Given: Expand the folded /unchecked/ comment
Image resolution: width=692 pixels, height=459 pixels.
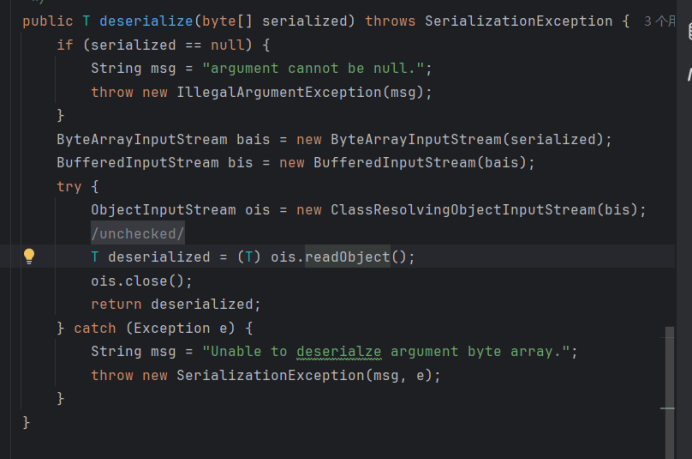Looking at the screenshot, I should [138, 233].
